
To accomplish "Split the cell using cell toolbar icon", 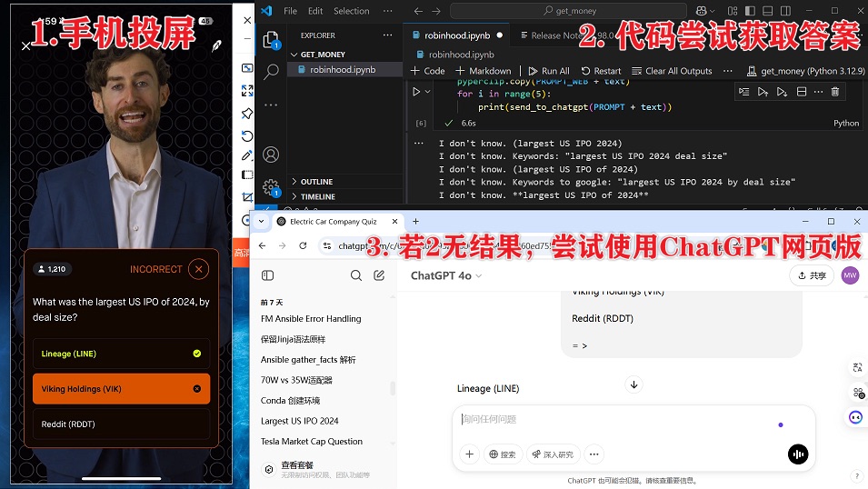I will point(801,92).
